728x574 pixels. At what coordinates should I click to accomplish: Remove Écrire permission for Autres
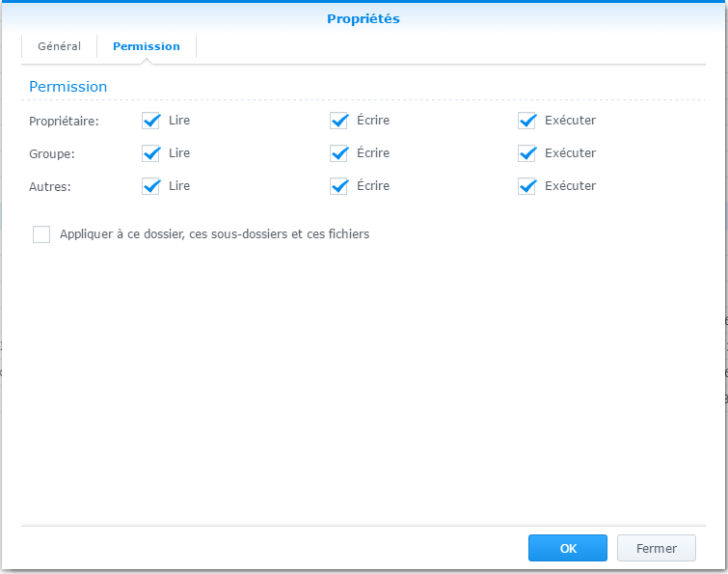tap(338, 186)
